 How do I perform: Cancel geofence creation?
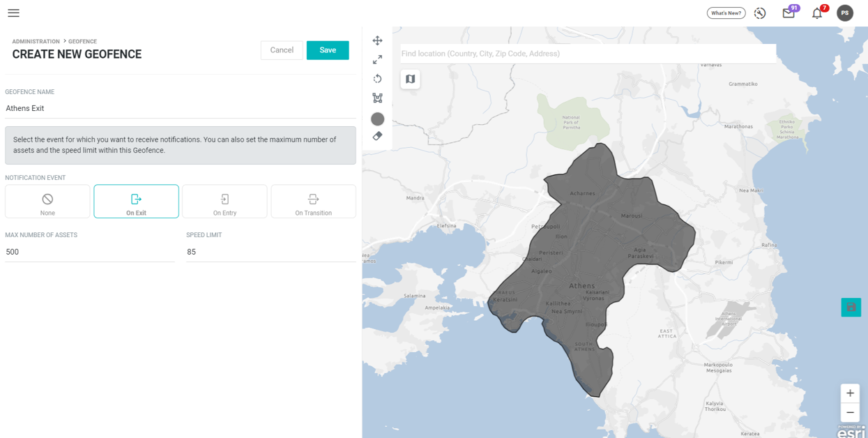(282, 50)
